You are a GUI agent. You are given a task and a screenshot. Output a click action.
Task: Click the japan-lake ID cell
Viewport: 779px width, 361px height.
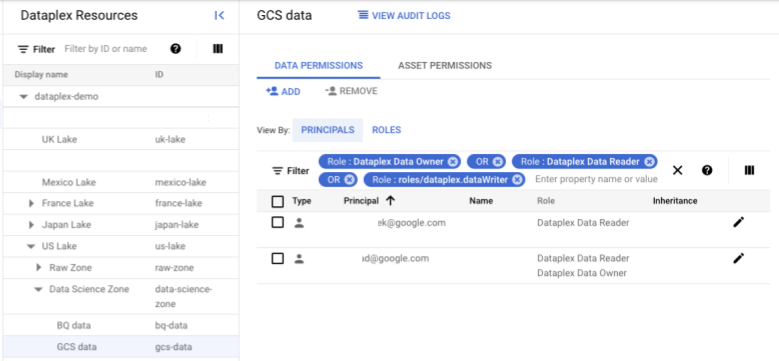click(x=177, y=225)
